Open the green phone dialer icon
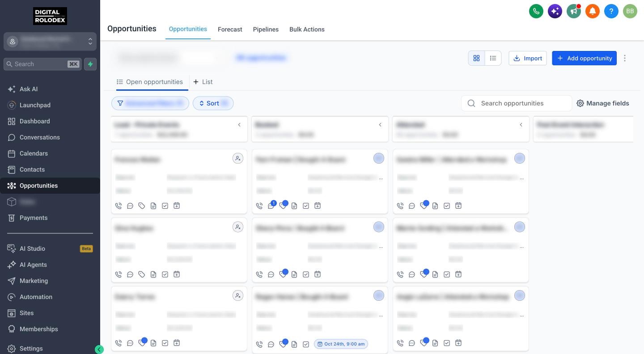 [x=536, y=11]
